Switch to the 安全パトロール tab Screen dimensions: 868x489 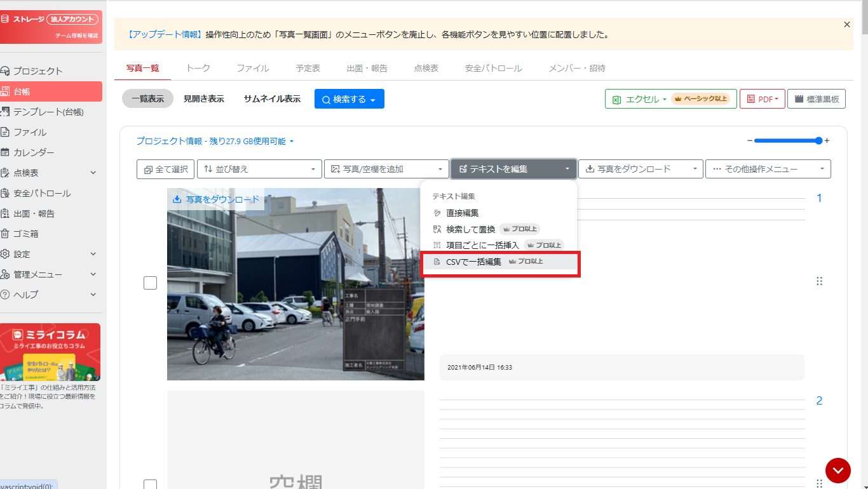point(494,68)
